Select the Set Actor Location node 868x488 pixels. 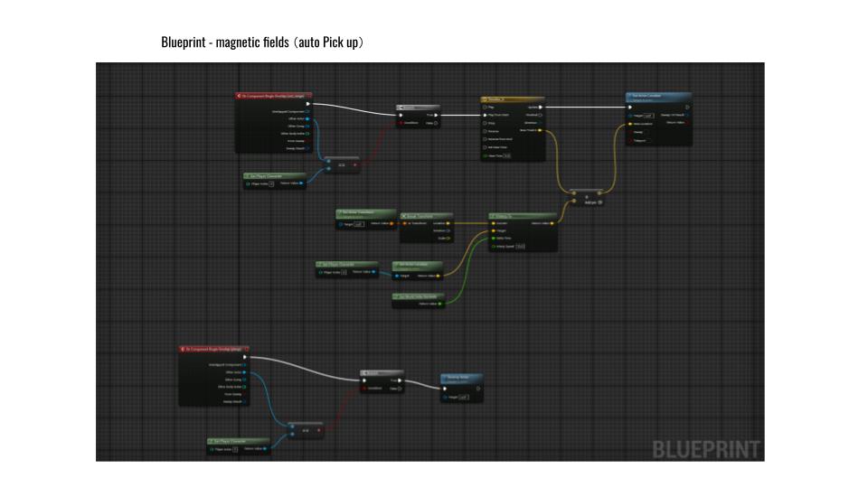click(658, 97)
